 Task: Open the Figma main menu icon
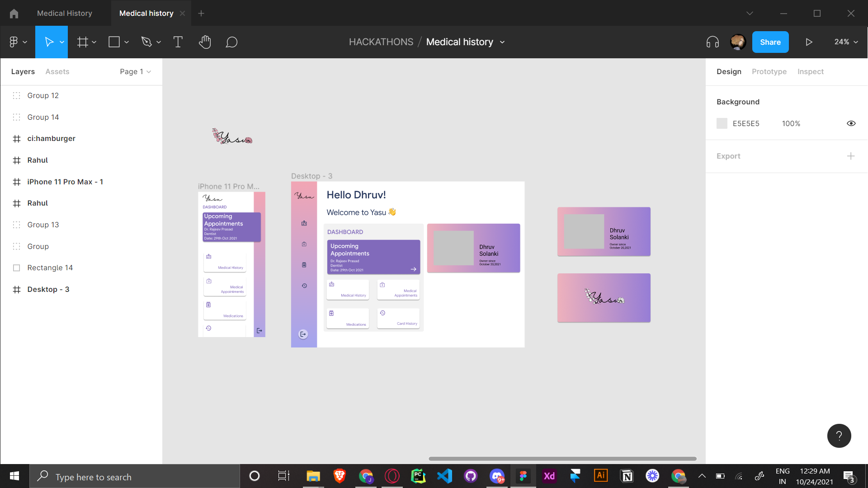point(14,42)
